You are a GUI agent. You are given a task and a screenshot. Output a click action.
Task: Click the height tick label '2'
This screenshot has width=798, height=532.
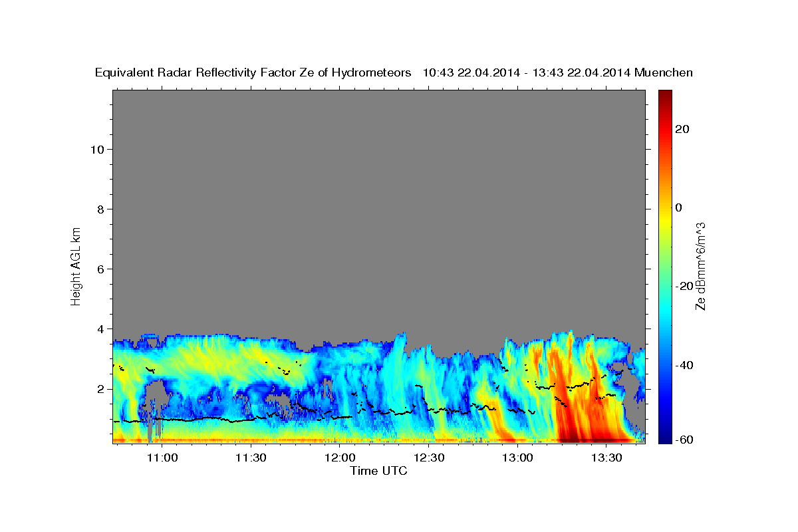[100, 388]
